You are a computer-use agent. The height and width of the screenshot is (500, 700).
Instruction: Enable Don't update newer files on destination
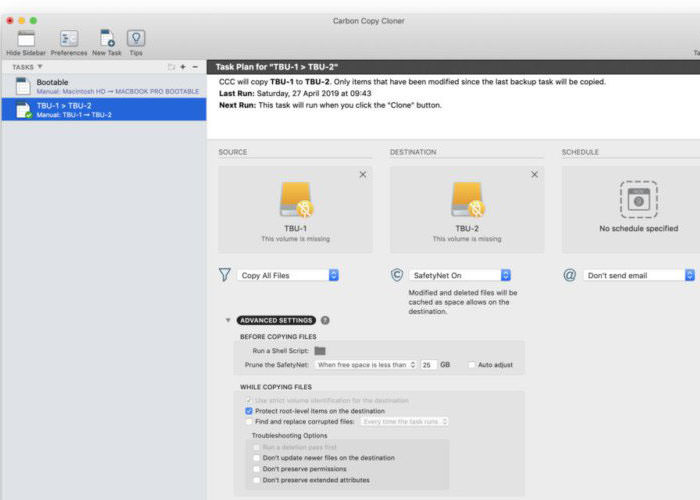coord(256,458)
